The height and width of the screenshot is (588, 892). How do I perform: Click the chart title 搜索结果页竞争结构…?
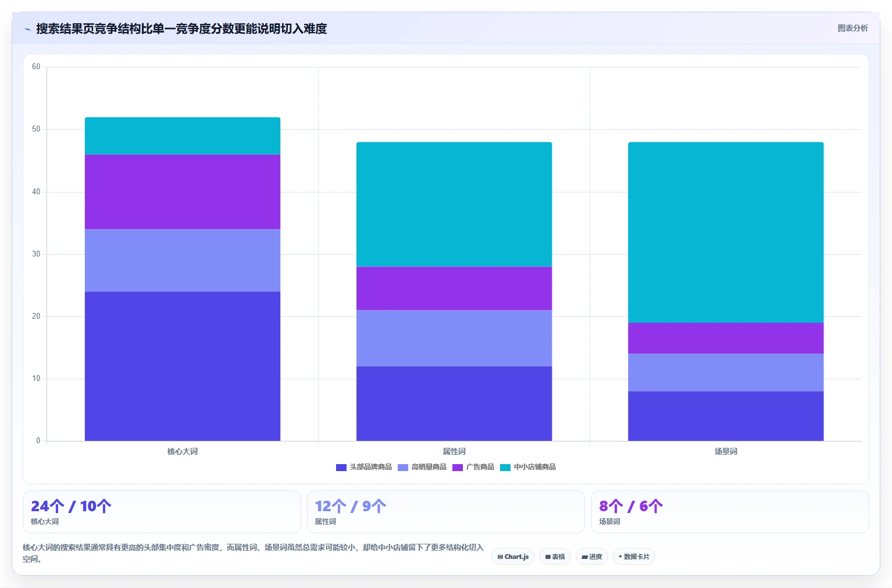(x=181, y=28)
